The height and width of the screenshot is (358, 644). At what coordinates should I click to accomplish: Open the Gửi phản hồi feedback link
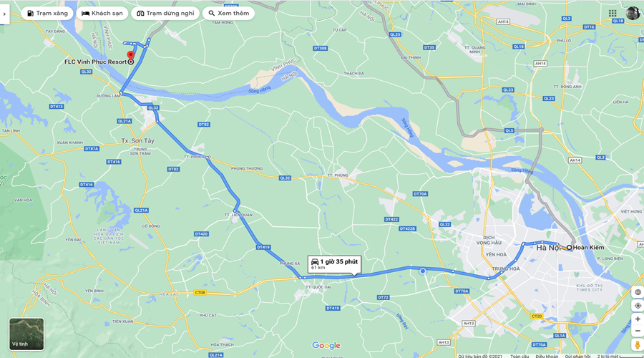(x=577, y=356)
